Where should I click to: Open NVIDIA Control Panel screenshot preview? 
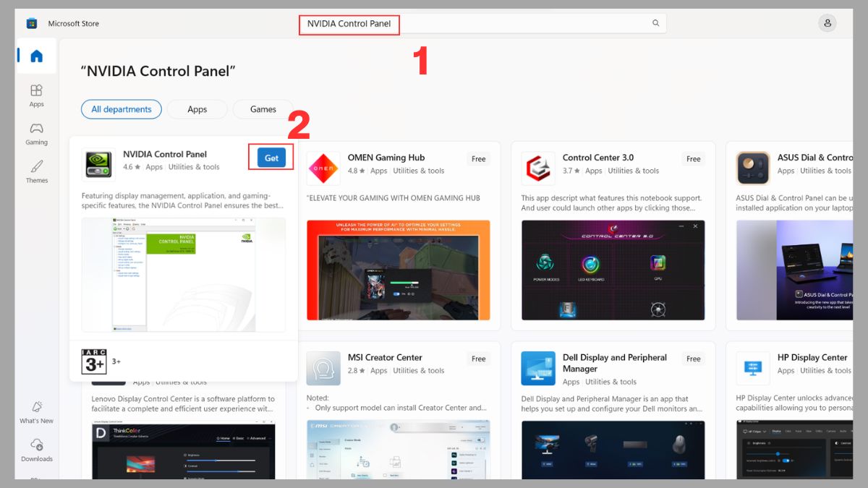click(184, 275)
